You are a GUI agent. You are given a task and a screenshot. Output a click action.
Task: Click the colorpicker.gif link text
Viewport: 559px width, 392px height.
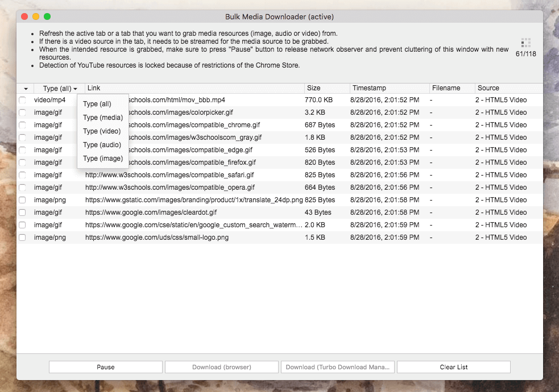coord(180,112)
